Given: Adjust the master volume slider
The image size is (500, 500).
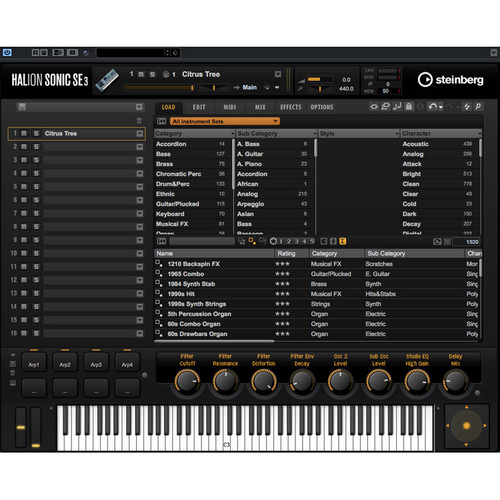Looking at the screenshot, I should pos(319,79).
